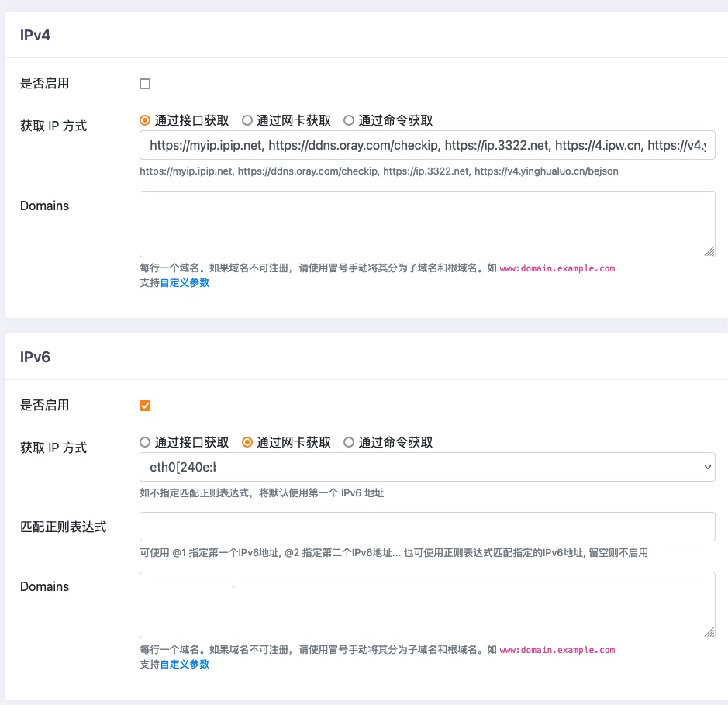This screenshot has width=728, height=705.
Task: Open 自定义参数 link under IPv4 Domains
Action: (x=185, y=283)
